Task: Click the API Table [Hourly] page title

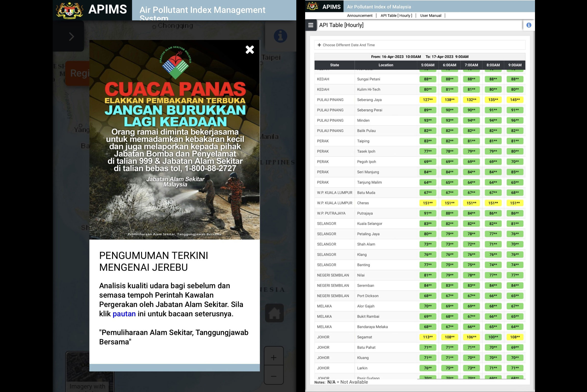Action: (341, 25)
